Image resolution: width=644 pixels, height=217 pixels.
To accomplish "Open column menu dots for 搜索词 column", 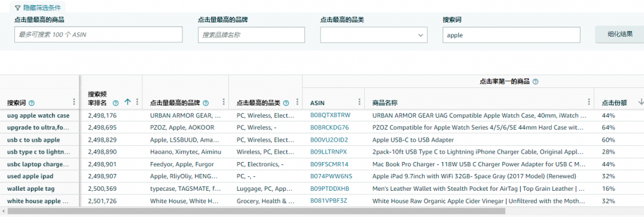I will coord(74,102).
